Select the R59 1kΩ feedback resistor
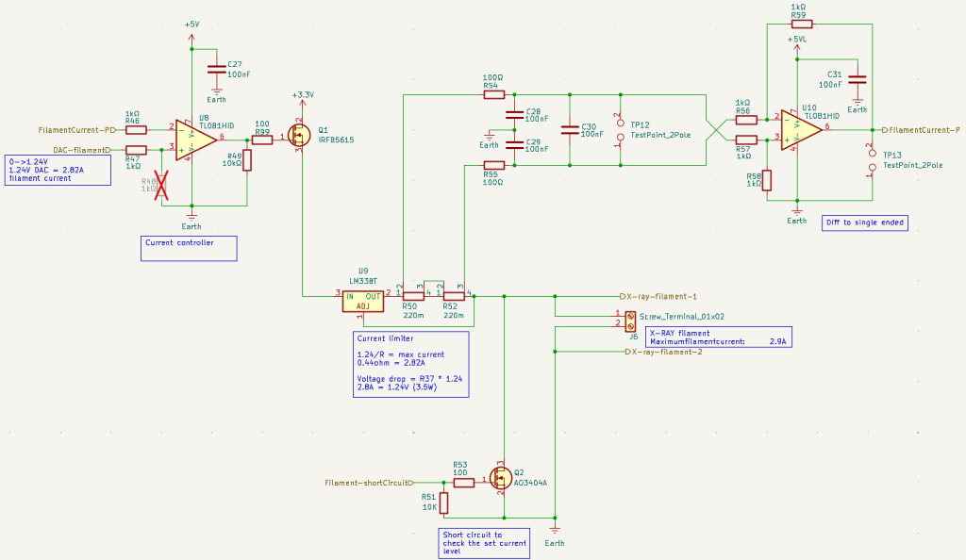 coord(797,24)
